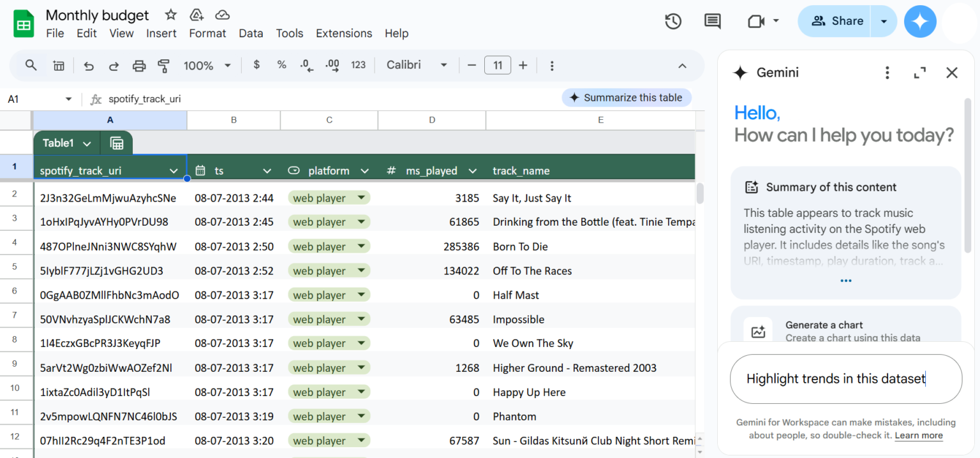Open the print icon

tap(138, 65)
